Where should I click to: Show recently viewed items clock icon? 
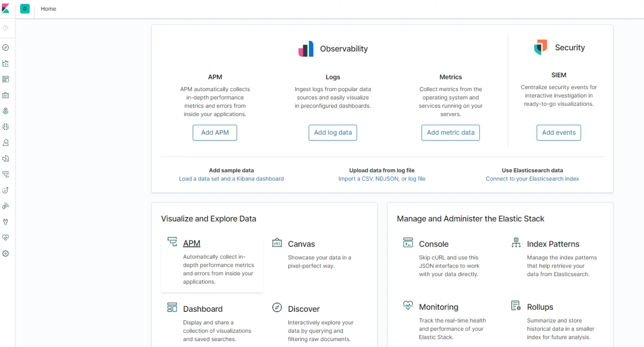[6, 28]
